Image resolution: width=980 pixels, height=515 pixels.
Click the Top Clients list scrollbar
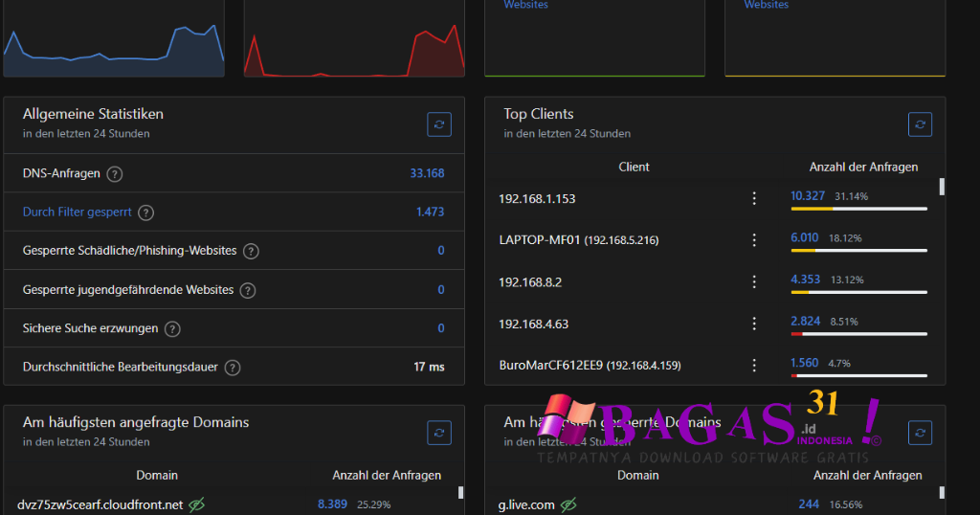click(942, 187)
